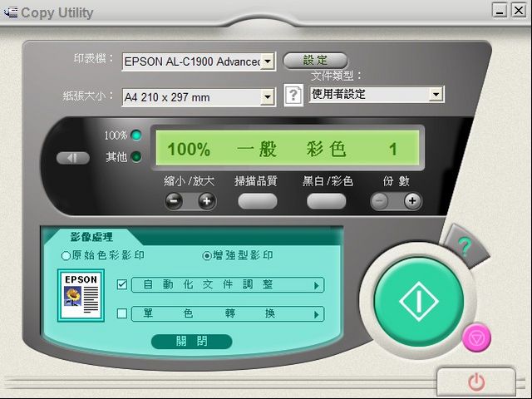The height and width of the screenshot is (399, 532).
Task: Open the 單色轉換 options button
Action: point(228,313)
